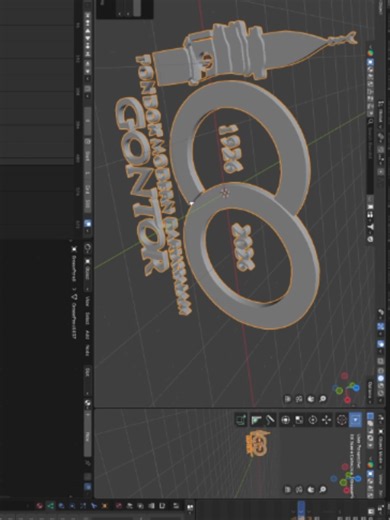Toggle snapping magnet in top header

381,149
